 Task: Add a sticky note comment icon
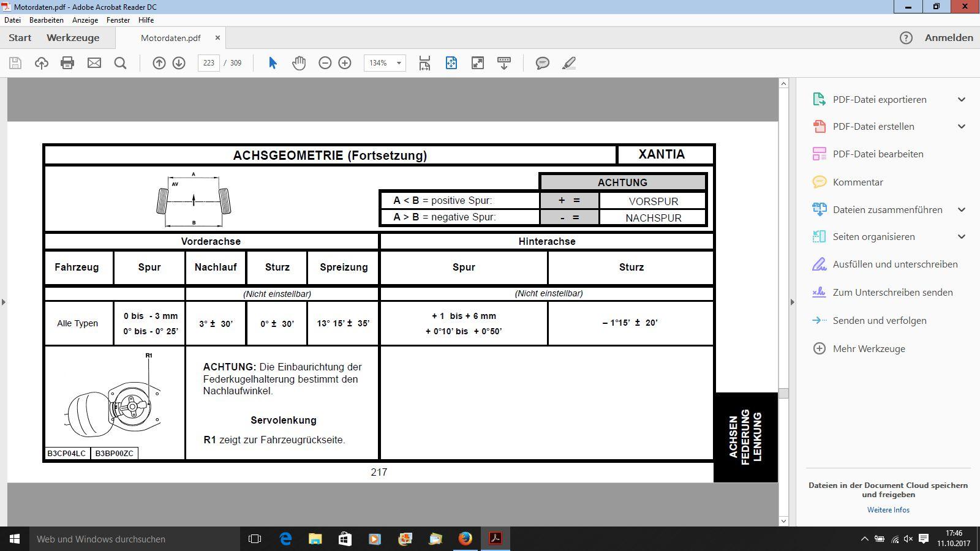543,63
